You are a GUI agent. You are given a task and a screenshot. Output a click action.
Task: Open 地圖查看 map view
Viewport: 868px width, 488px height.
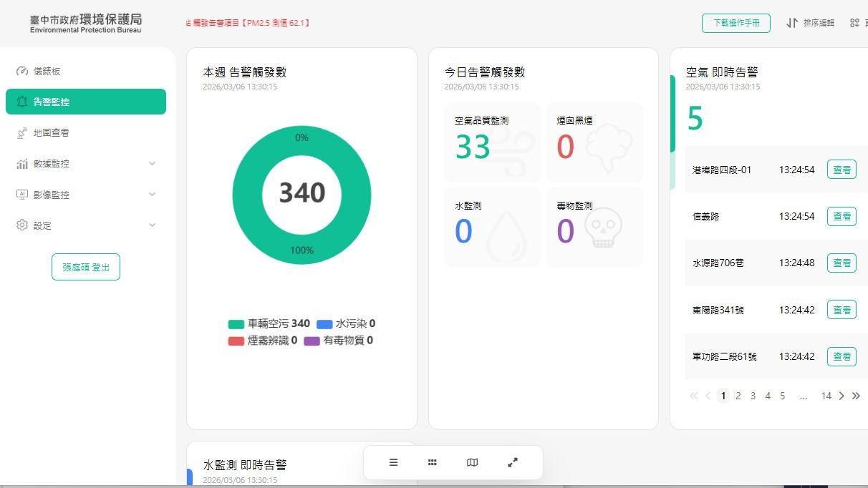[86, 133]
